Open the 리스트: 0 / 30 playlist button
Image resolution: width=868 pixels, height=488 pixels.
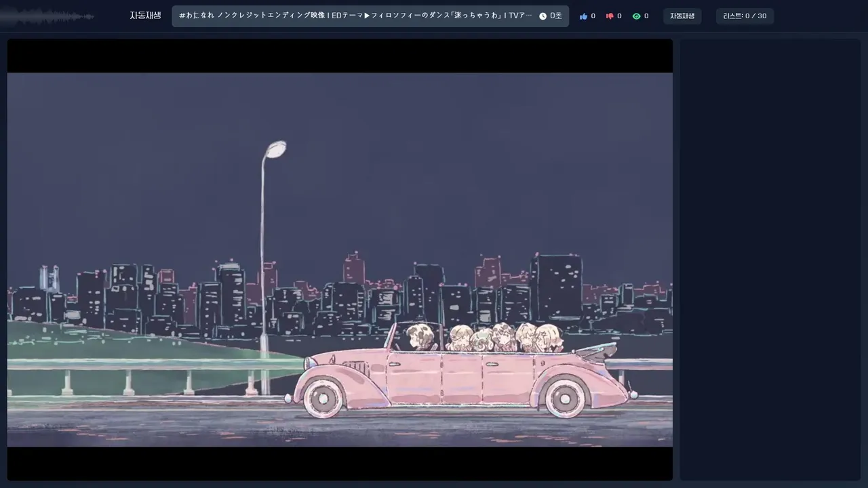745,16
